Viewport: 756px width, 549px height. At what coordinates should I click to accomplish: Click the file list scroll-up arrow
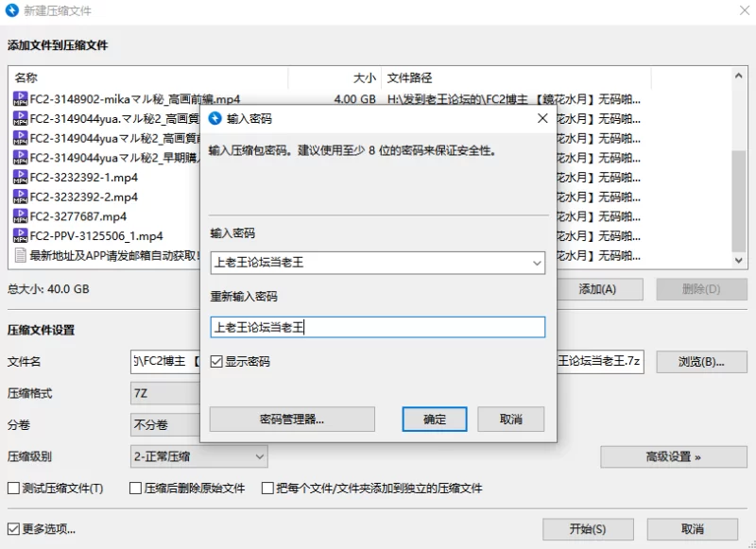[x=739, y=76]
